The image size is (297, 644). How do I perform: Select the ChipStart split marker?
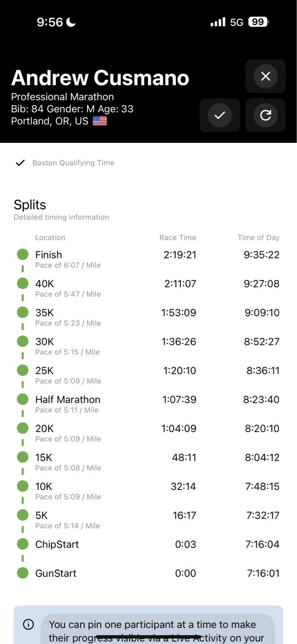23,544
